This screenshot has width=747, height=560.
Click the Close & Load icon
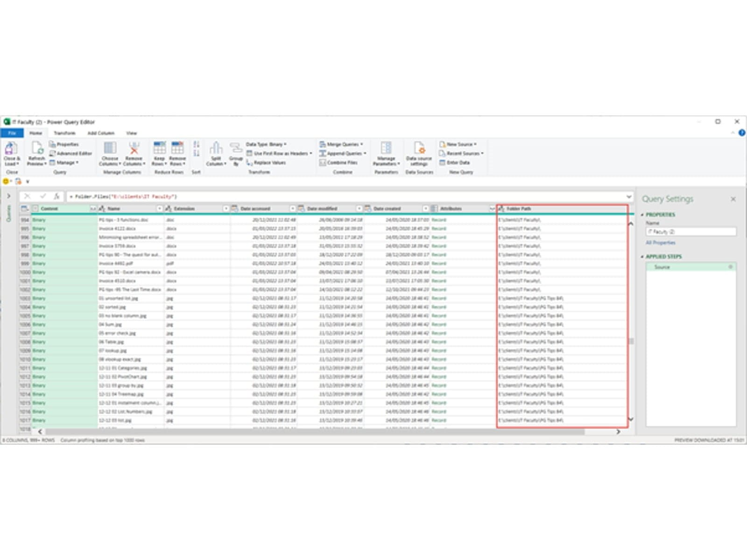tap(11, 149)
